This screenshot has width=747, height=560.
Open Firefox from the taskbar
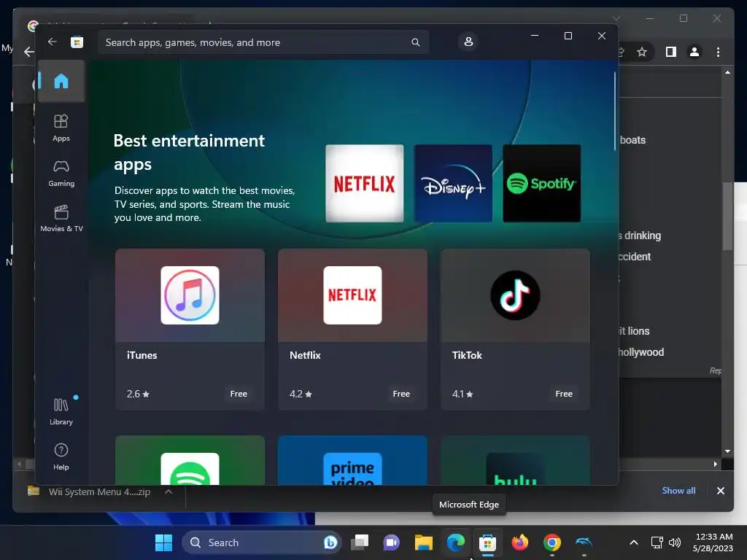pyautogui.click(x=519, y=542)
